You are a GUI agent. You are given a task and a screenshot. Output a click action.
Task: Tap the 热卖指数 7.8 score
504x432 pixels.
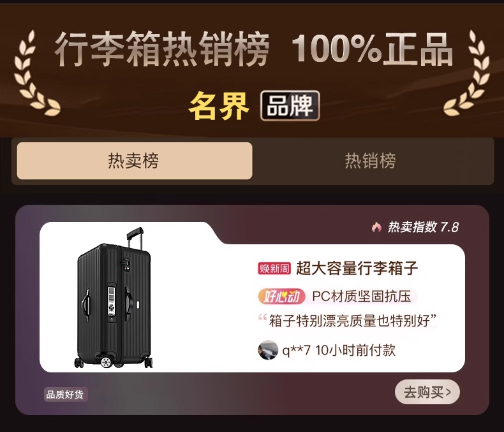(x=423, y=227)
